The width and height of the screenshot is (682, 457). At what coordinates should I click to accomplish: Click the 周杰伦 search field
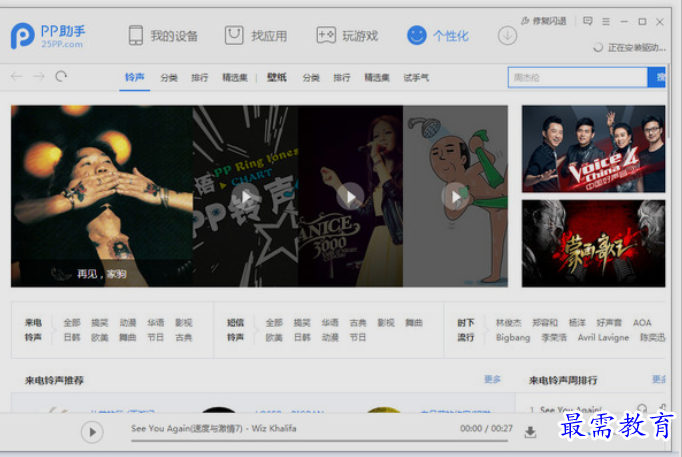[578, 77]
